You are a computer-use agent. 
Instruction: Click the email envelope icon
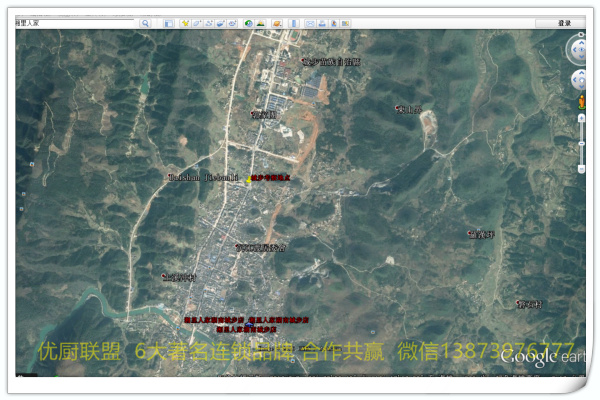point(310,23)
